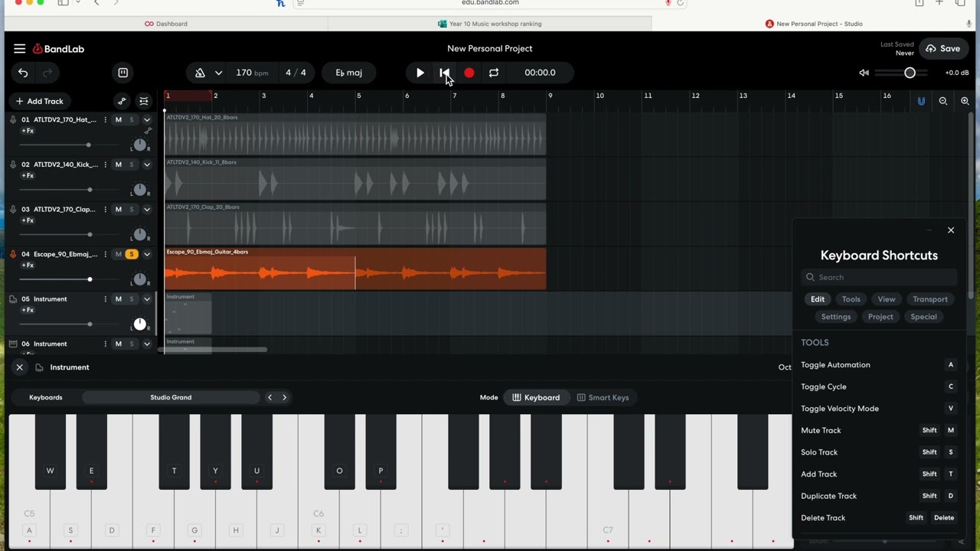The image size is (980, 551).
Task: Unsolo track 04 Escape guitar
Action: tap(132, 254)
